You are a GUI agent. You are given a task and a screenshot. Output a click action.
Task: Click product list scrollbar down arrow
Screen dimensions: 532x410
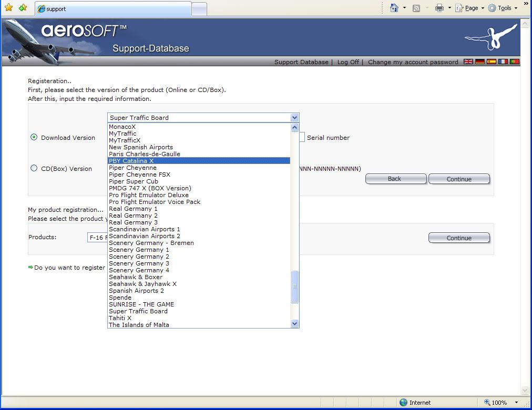[294, 323]
